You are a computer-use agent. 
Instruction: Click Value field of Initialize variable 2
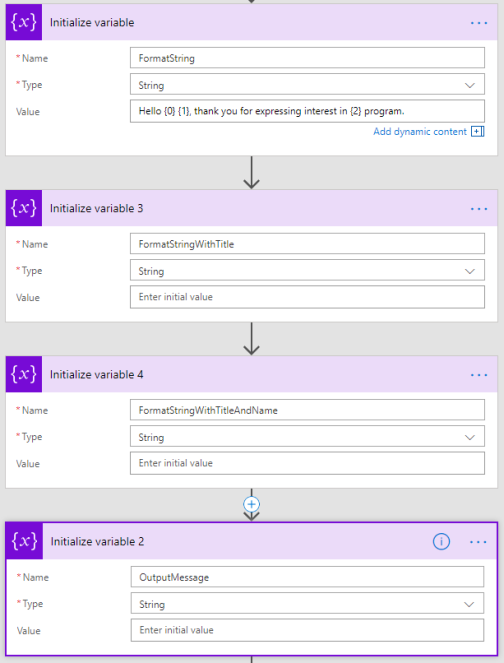pos(307,630)
